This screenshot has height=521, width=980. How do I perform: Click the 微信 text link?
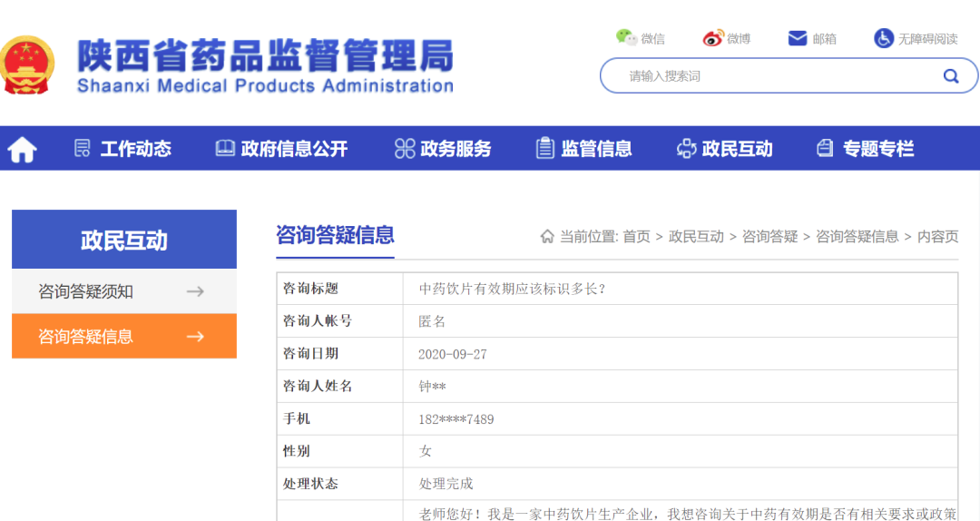[652, 39]
